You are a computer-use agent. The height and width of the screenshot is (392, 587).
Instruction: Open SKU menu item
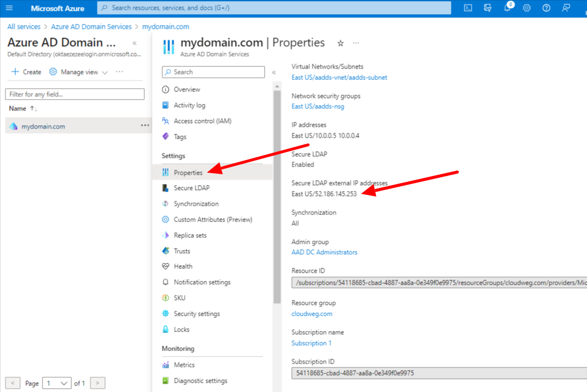pyautogui.click(x=179, y=298)
